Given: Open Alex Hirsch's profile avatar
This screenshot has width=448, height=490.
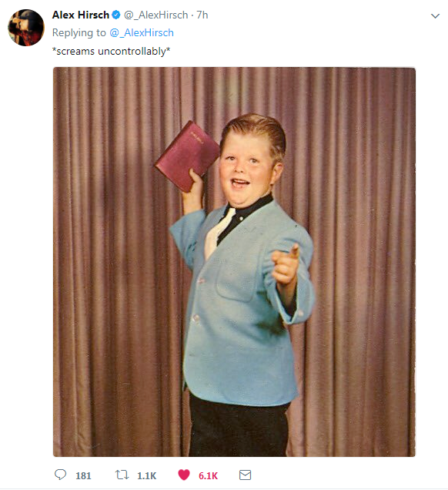Looking at the screenshot, I should (x=26, y=28).
